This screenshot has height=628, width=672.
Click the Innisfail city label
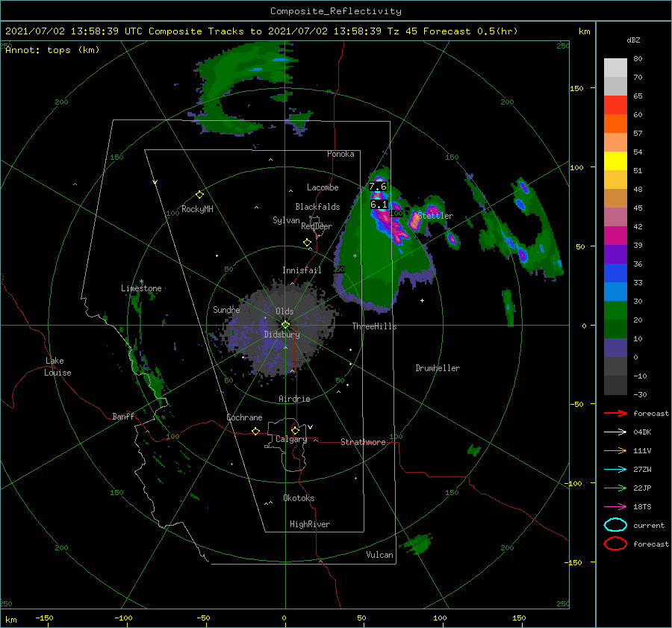(x=302, y=270)
